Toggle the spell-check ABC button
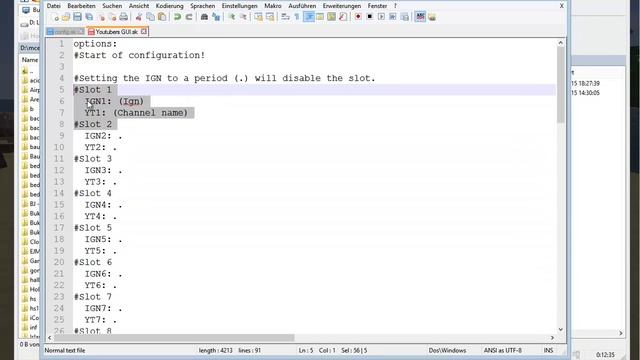The image size is (640, 360). pos(420,17)
